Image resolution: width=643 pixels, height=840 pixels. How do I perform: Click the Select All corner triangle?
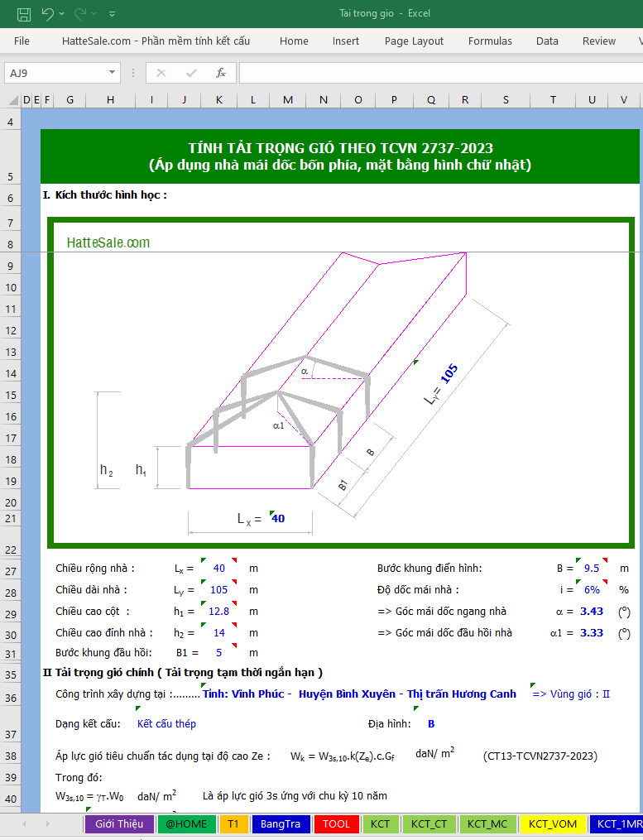[14, 100]
